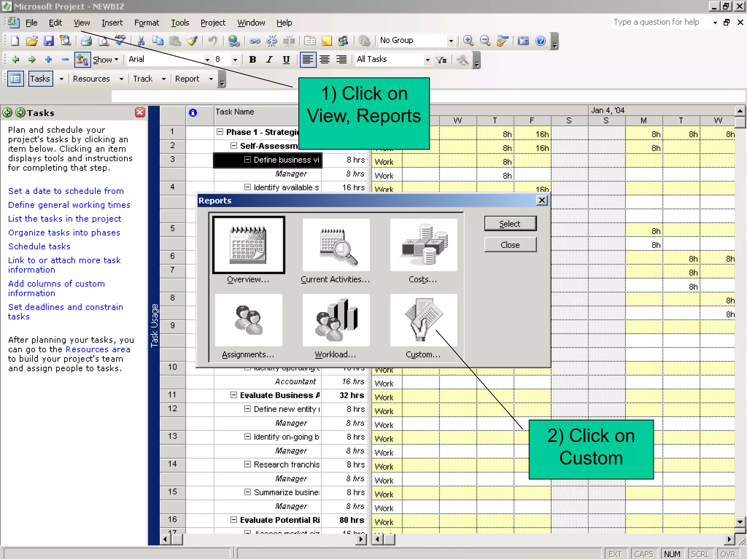Open the All Tasks filter dropdown
The width and height of the screenshot is (747, 560).
pos(428,60)
